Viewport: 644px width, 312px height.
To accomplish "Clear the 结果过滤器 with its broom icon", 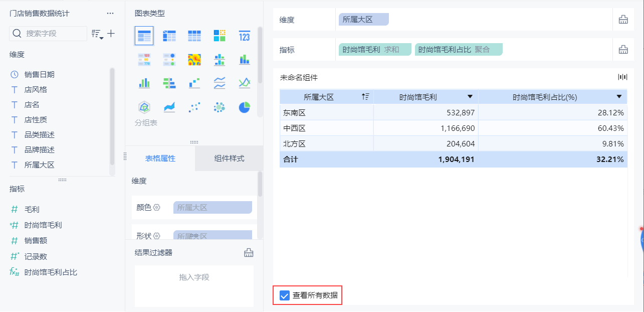I will coord(249,253).
